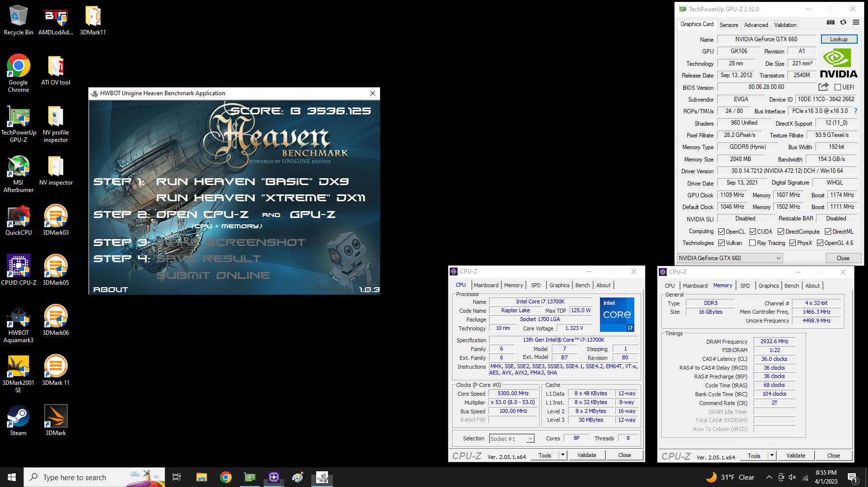Toggle PhysX checkbox in GPU-Z
868x487 pixels.
point(792,243)
